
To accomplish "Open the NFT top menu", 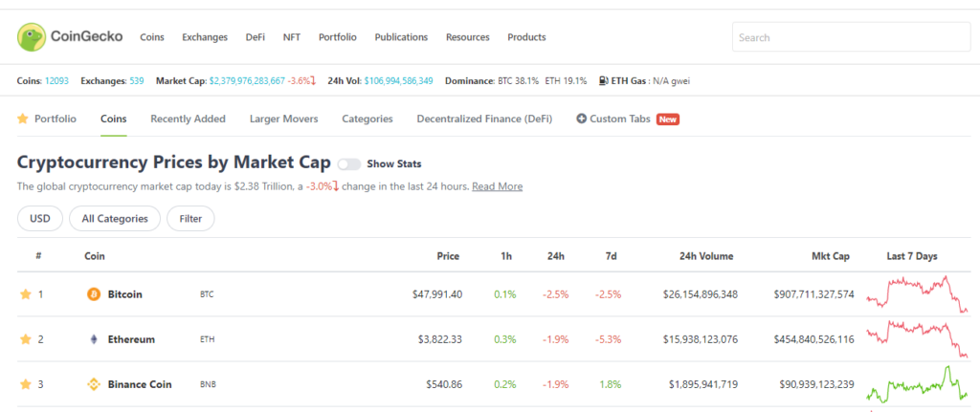I will [x=292, y=37].
